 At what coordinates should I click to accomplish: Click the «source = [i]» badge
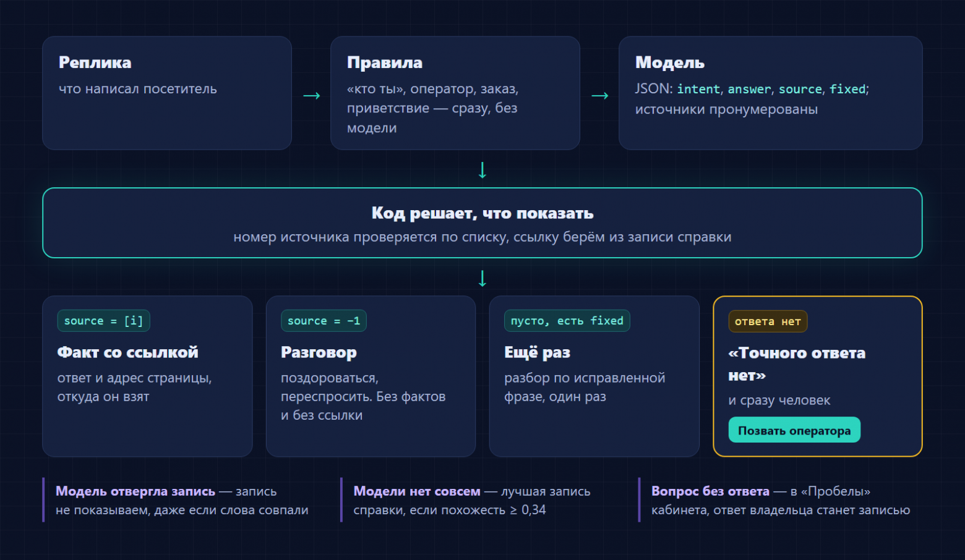click(103, 321)
